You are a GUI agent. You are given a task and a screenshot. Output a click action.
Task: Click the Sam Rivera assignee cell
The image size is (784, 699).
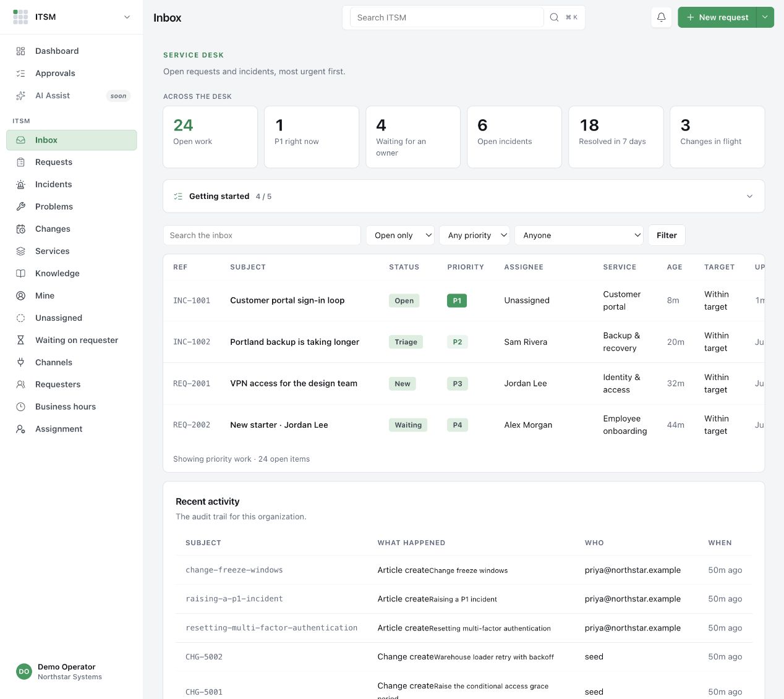[526, 342]
